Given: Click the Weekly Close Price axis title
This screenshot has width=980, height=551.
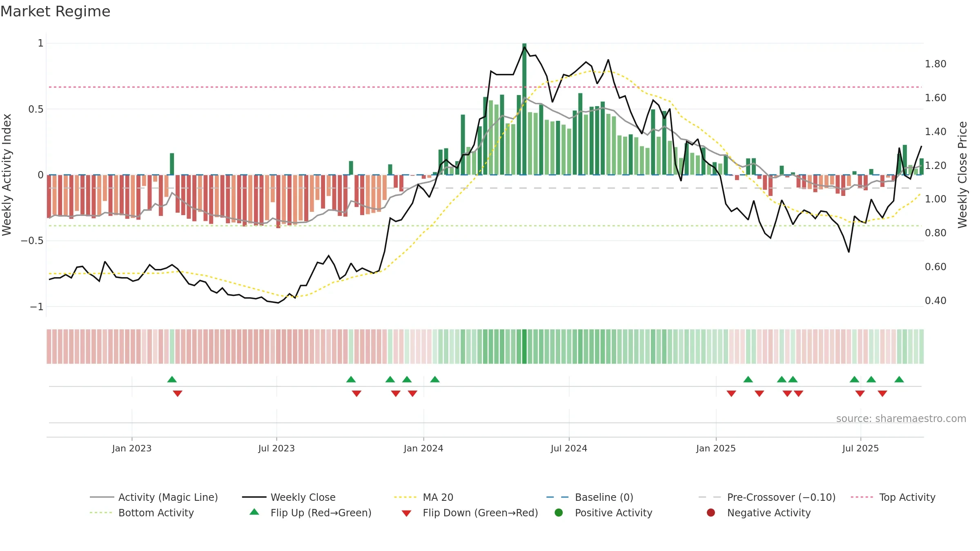Looking at the screenshot, I should pos(962,175).
